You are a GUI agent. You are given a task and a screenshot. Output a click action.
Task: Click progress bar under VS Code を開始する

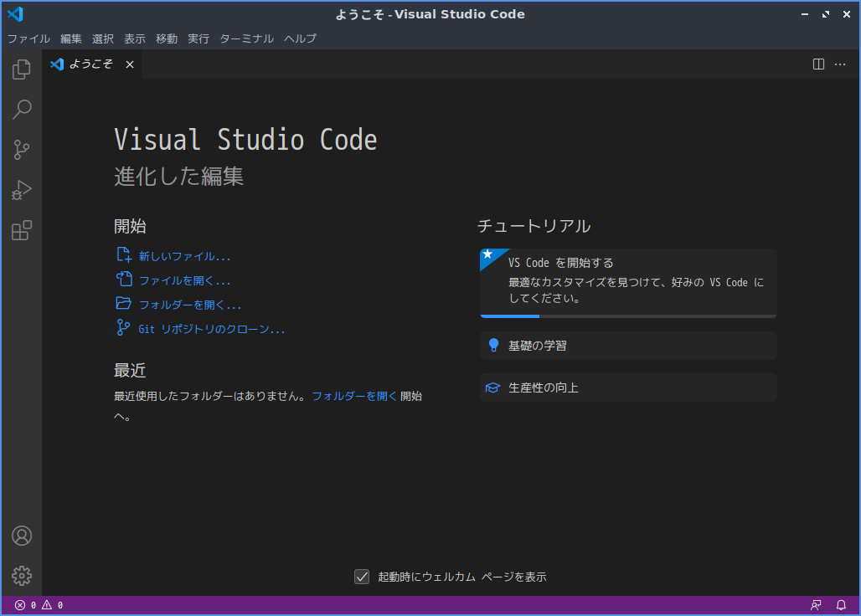628,316
